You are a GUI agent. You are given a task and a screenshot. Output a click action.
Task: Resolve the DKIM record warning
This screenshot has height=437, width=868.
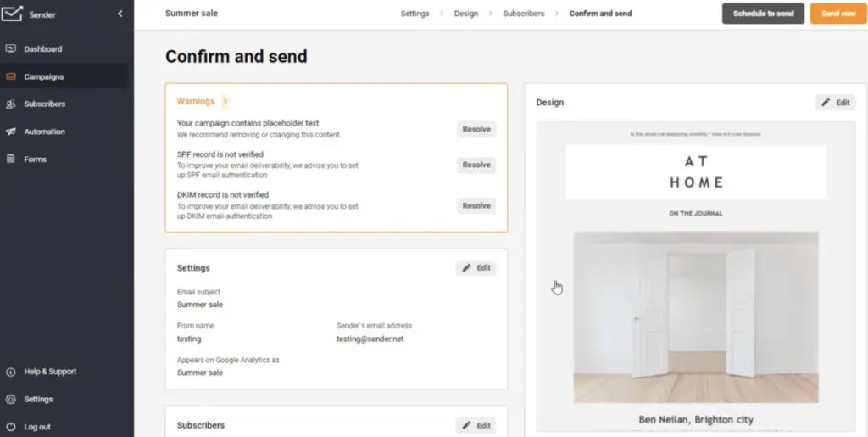click(x=476, y=205)
